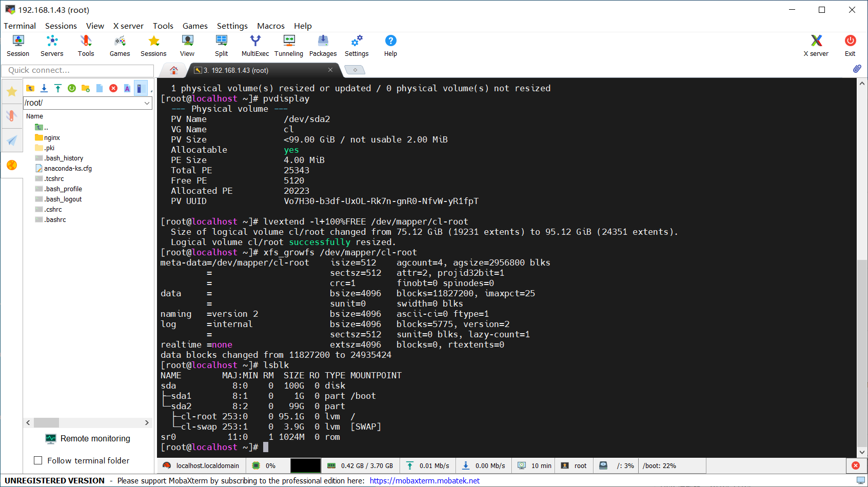The height and width of the screenshot is (487, 868).
Task: Click the Tunneling toolbar icon
Action: (x=289, y=46)
